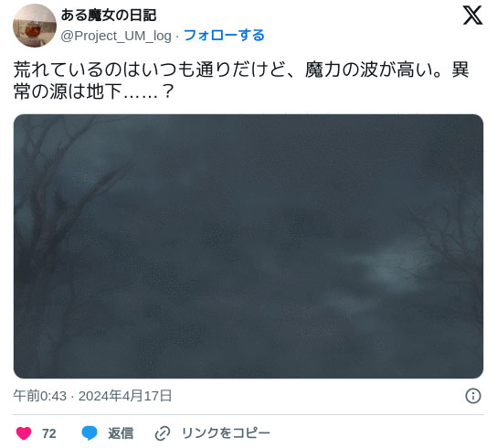497x448 pixels.
Task: Click the text line 常の源は地下……？
Action: pyautogui.click(x=94, y=92)
